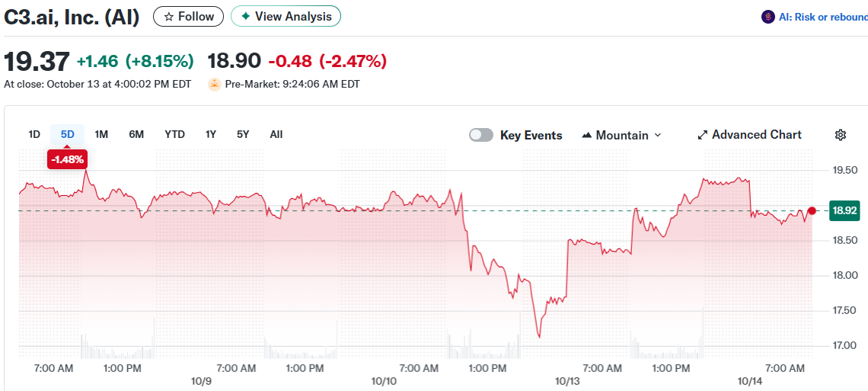The height and width of the screenshot is (391, 868).
Task: Switch to the 1Y range
Action: 211,134
